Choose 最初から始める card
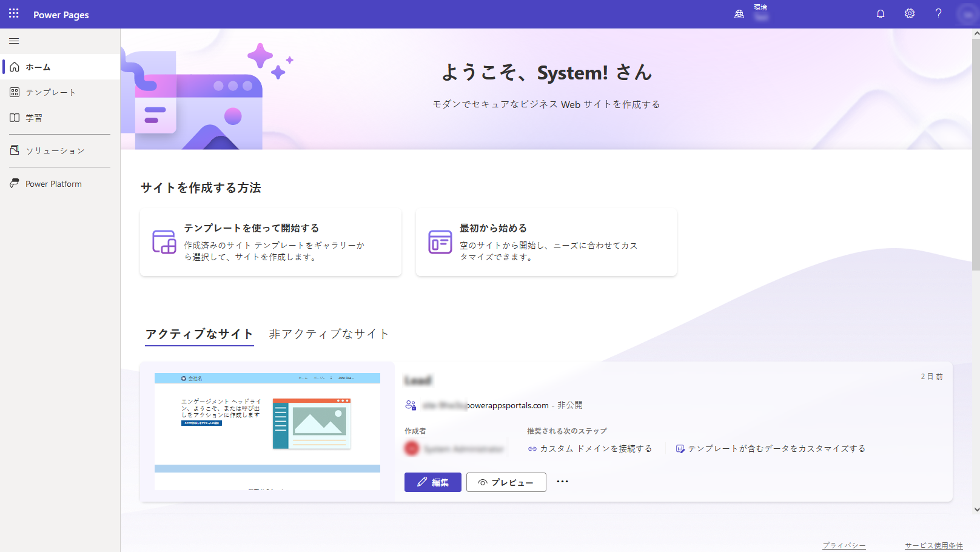 tap(546, 242)
